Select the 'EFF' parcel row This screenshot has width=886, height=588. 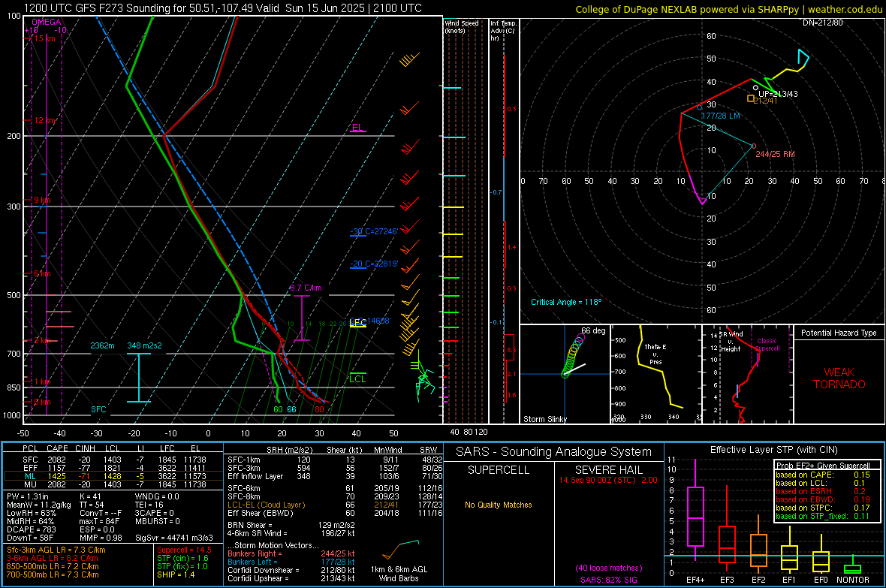click(113, 468)
